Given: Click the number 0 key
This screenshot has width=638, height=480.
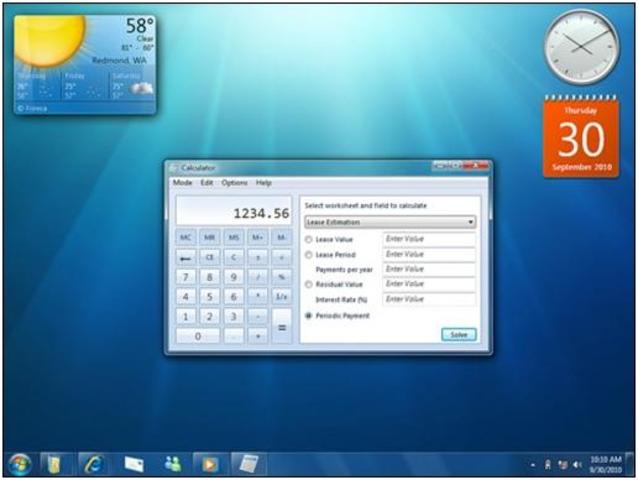Looking at the screenshot, I should (x=198, y=336).
